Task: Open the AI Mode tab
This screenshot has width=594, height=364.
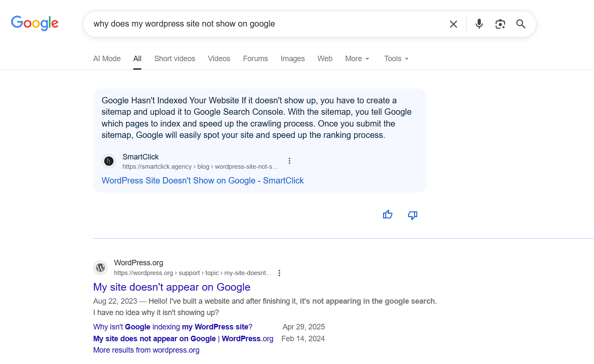Action: pos(107,59)
